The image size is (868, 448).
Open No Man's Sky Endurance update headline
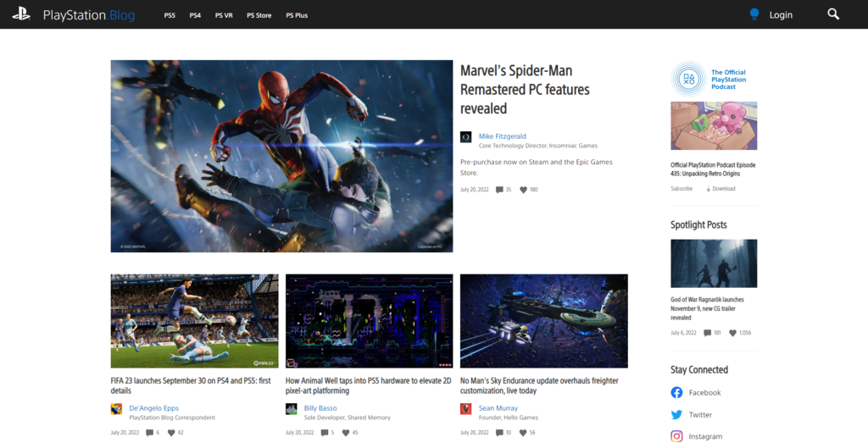tap(539, 385)
